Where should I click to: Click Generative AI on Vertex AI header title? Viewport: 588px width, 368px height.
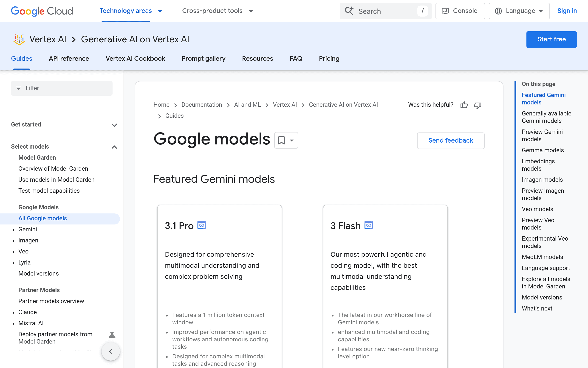(x=135, y=39)
